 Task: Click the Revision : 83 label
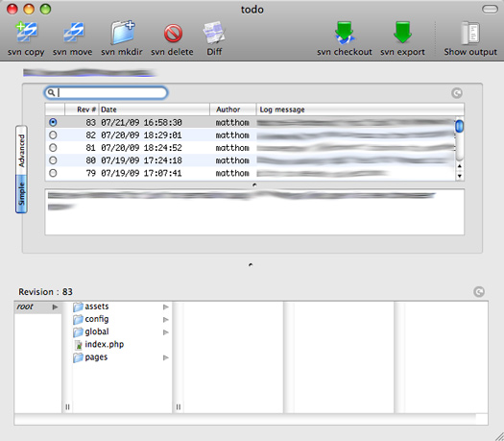coord(45,292)
